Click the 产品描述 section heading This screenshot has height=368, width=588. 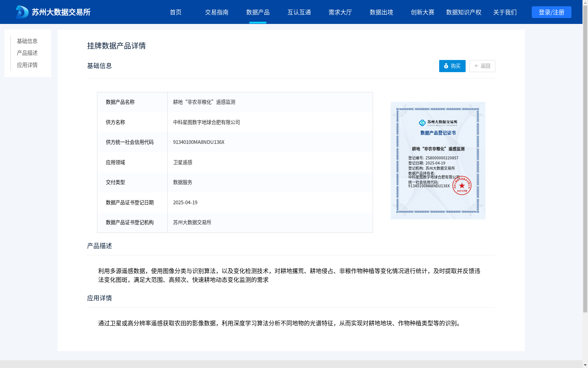[100, 246]
